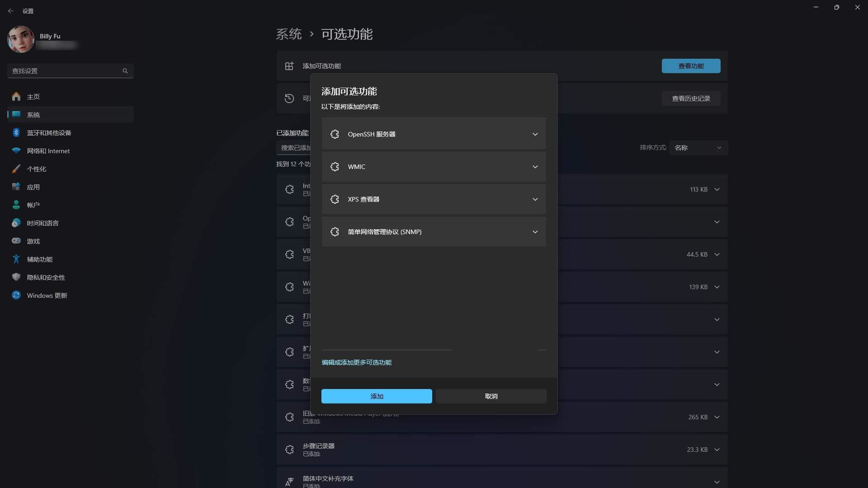
Task: Expand the WMIC details chevron
Action: pos(535,166)
